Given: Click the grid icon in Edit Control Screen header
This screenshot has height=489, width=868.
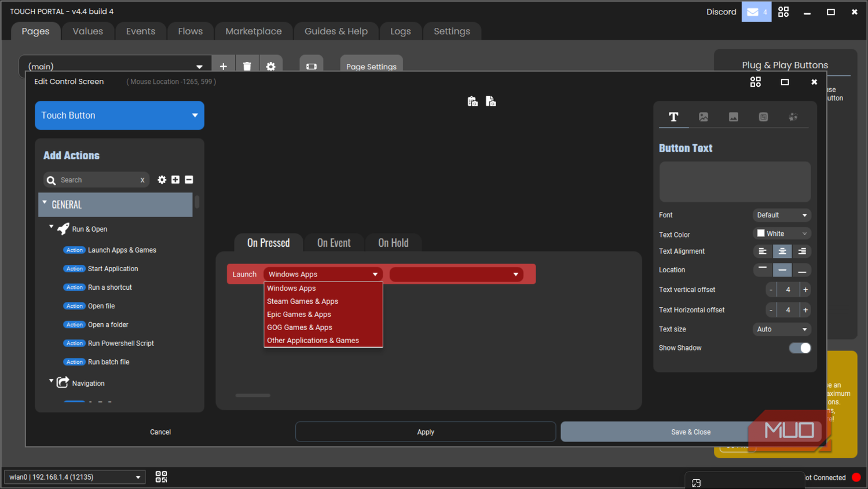Looking at the screenshot, I should pyautogui.click(x=756, y=82).
